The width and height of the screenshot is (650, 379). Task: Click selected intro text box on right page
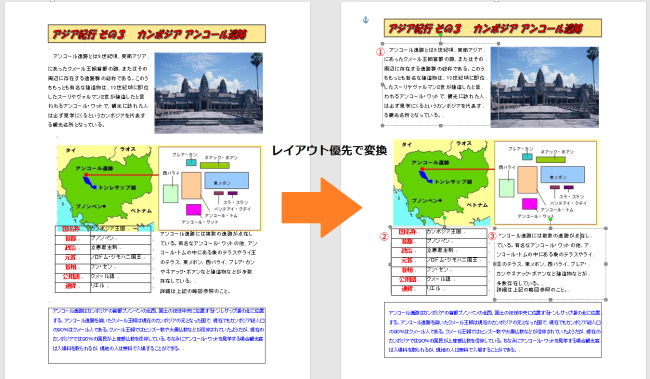pyautogui.click(x=440, y=84)
